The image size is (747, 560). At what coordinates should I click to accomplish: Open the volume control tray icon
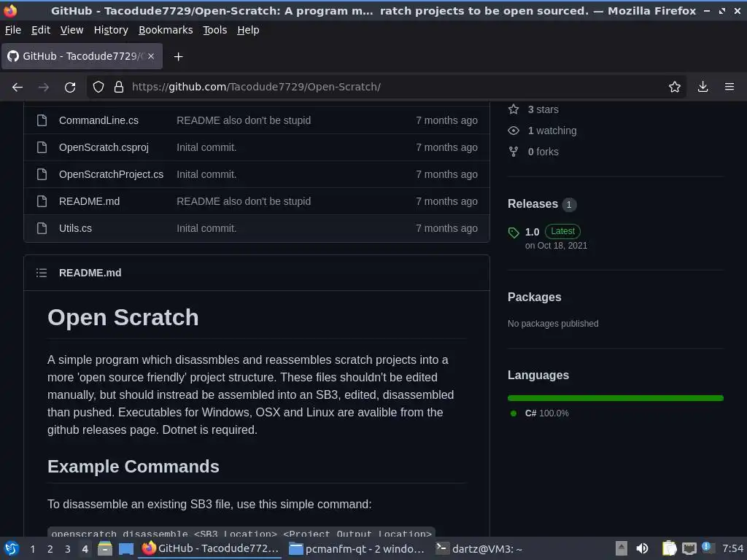[x=642, y=548]
